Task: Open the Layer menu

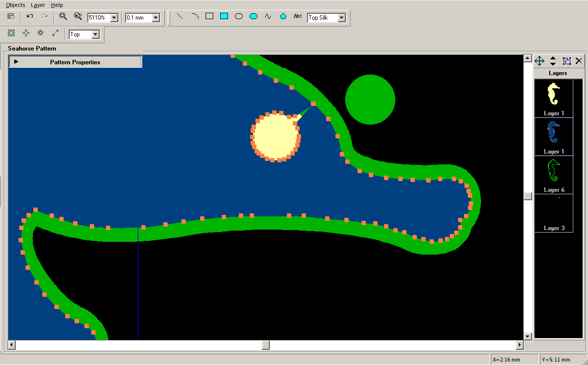Action: (x=38, y=5)
